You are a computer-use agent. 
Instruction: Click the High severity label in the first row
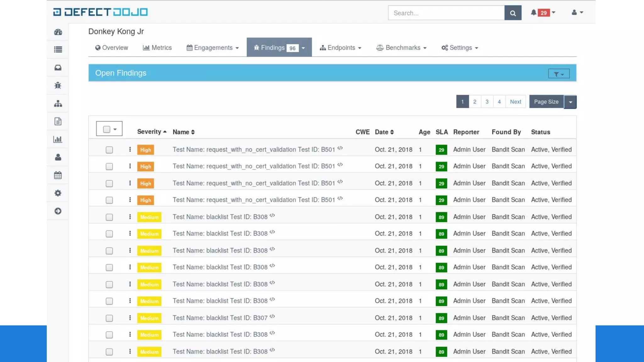point(146,150)
